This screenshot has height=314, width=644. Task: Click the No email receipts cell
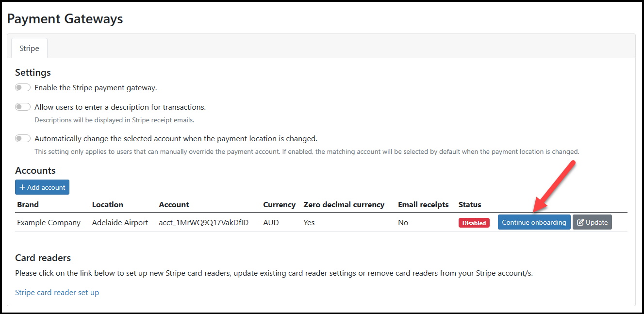[403, 222]
